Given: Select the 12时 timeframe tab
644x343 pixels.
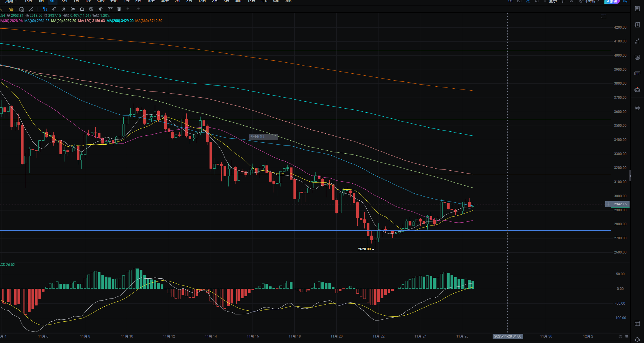Looking at the screenshot, I should [x=202, y=1].
